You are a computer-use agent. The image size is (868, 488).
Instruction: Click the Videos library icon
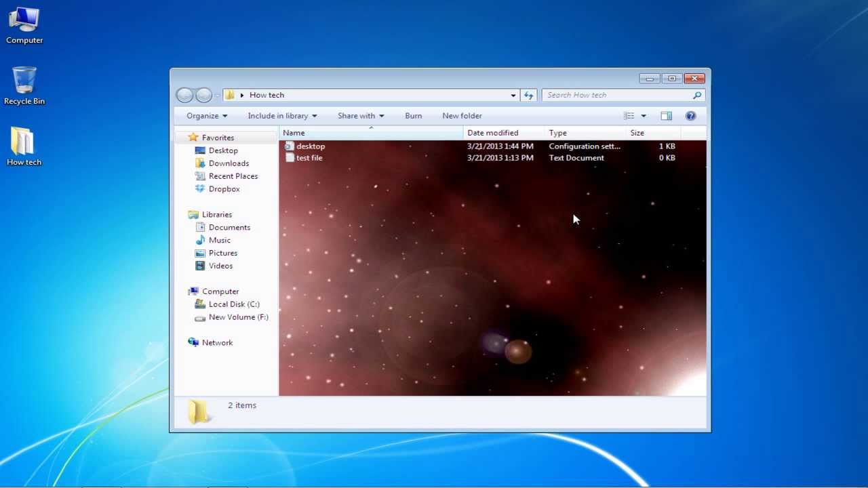pos(200,266)
